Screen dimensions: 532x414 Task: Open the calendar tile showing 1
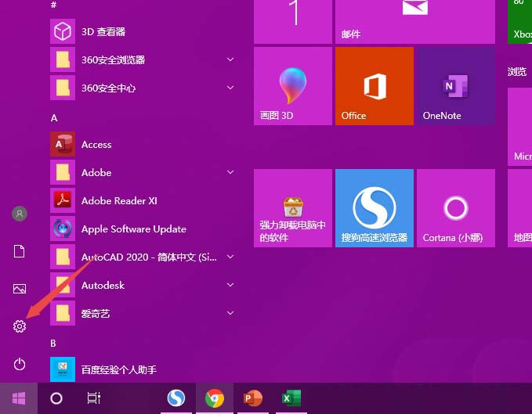click(x=293, y=22)
